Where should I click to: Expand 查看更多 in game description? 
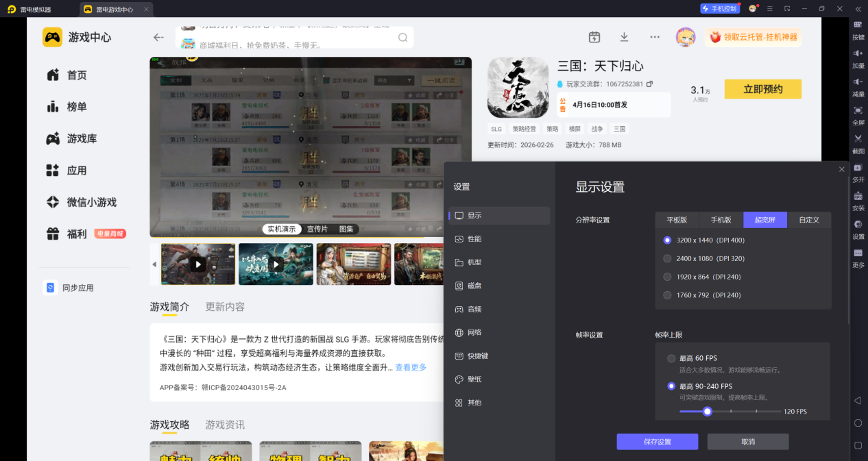point(411,367)
